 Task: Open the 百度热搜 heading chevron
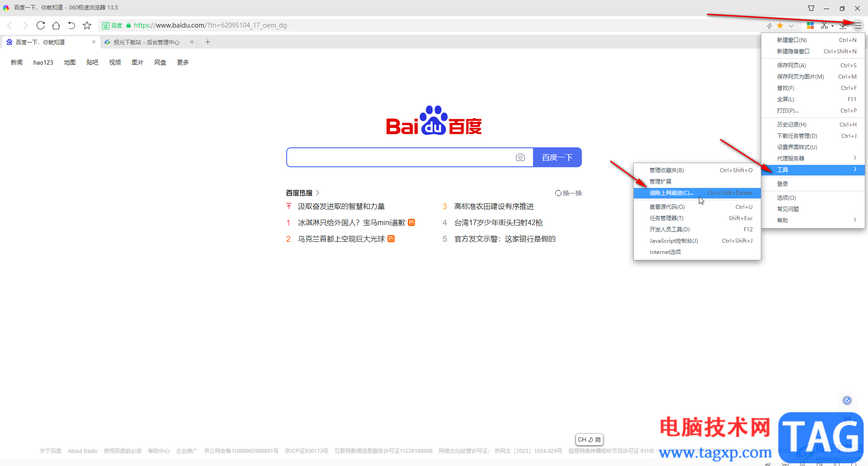point(317,193)
